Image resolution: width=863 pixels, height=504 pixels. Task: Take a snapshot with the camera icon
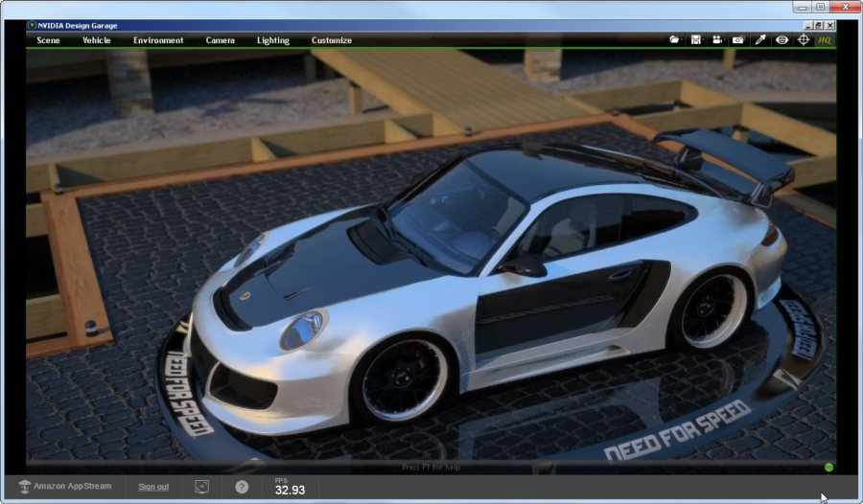[x=737, y=40]
